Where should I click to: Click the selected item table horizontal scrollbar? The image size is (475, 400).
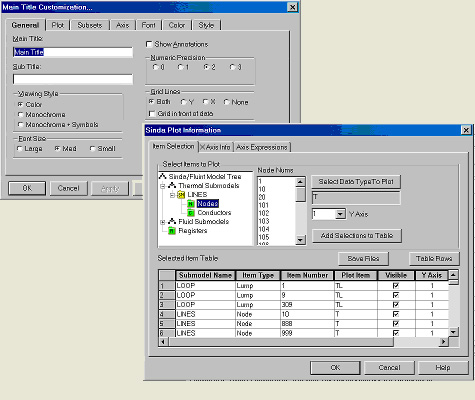pos(304,342)
